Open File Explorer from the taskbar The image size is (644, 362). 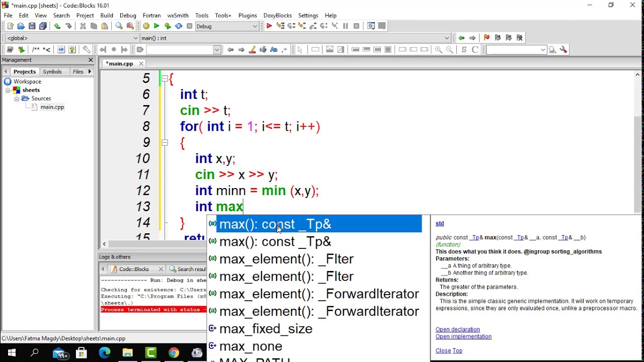127,353
